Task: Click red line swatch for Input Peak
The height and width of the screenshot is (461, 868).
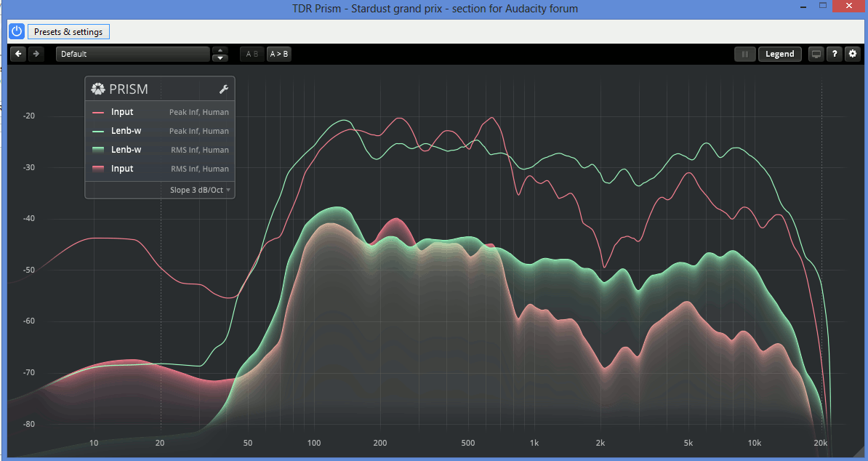Action: point(98,113)
